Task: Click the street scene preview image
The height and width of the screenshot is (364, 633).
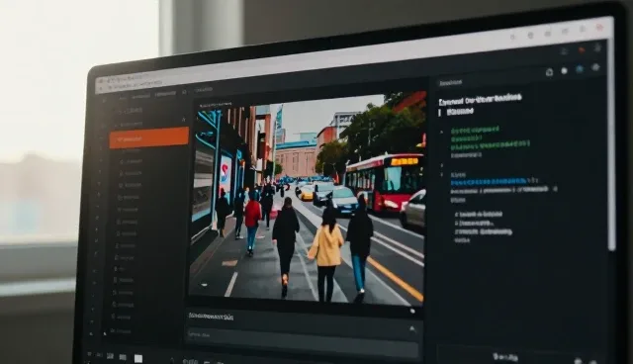Action: (308, 199)
